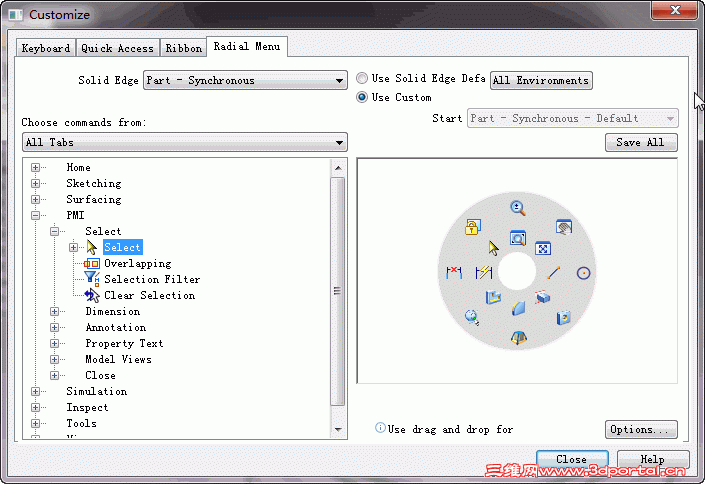Image resolution: width=705 pixels, height=484 pixels.
Task: Click the highlighted Select tree item
Action: 123,247
